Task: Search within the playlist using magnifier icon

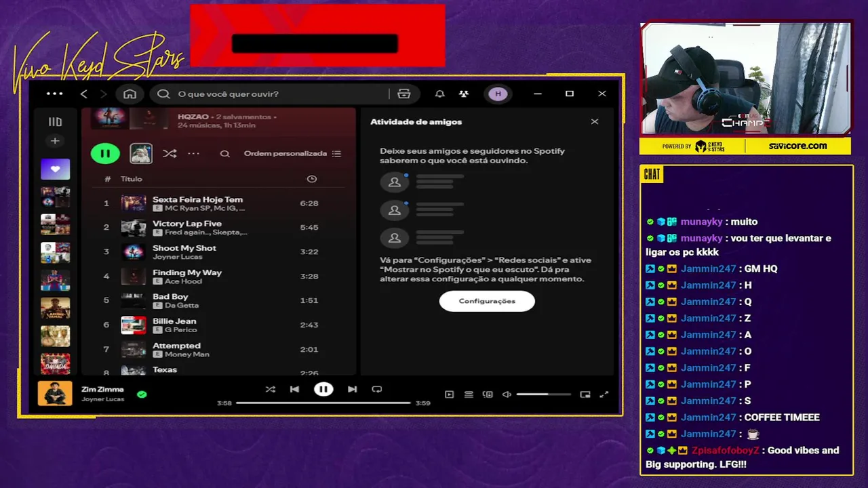Action: (225, 154)
